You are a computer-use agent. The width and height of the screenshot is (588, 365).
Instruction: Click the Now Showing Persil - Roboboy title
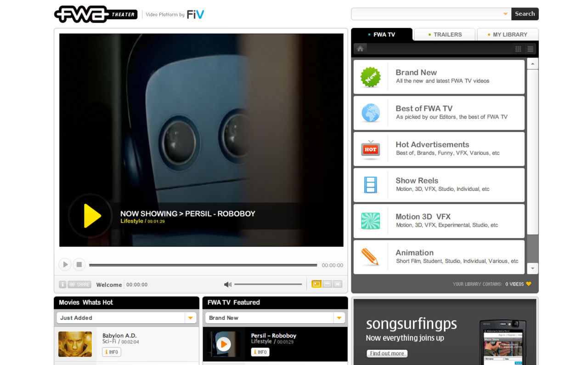[x=187, y=214]
